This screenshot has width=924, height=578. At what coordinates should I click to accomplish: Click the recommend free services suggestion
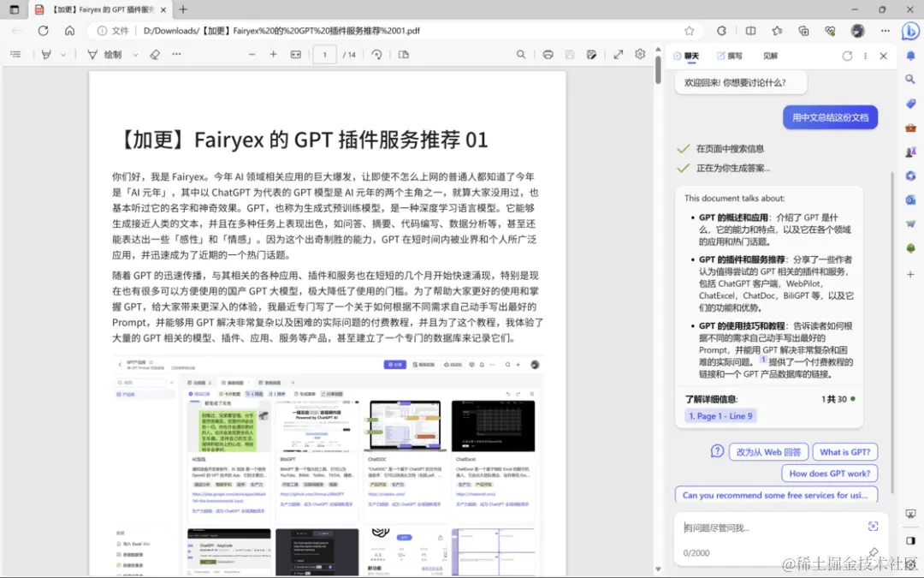click(776, 495)
